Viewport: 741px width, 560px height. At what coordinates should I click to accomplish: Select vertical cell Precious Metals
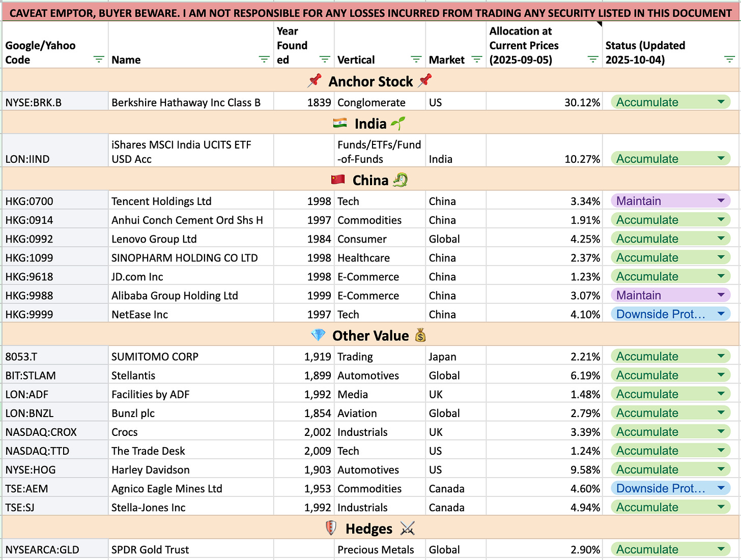tap(380, 549)
